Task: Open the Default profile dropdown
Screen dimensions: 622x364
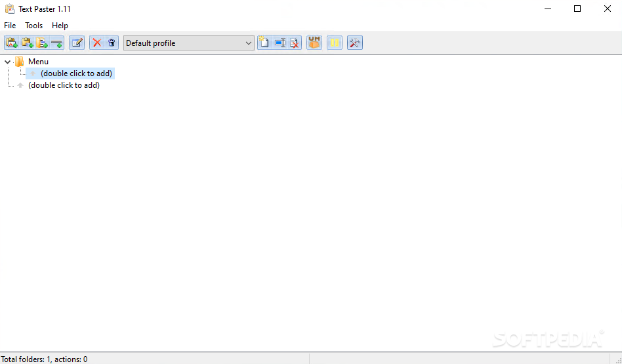Action: point(189,43)
